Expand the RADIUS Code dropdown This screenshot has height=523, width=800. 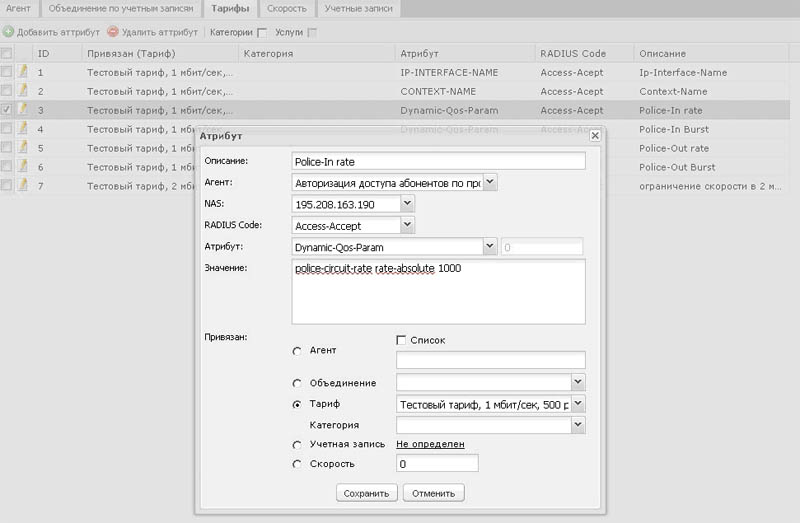point(406,226)
